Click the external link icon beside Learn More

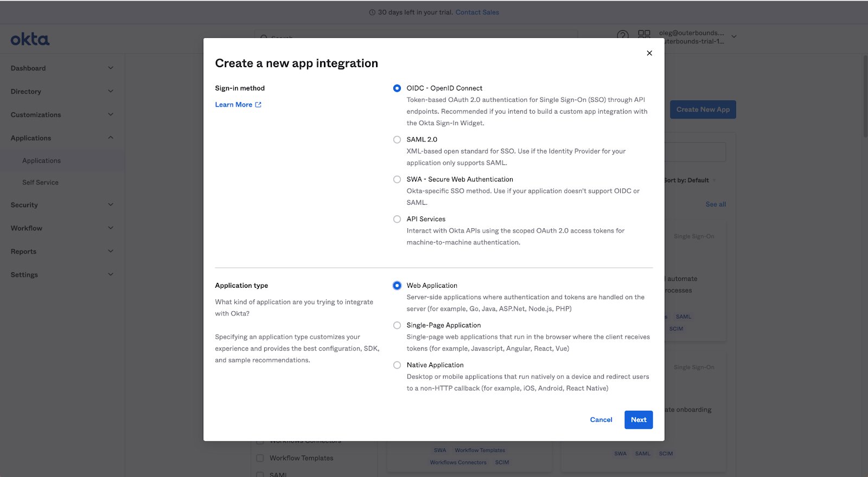pos(258,105)
